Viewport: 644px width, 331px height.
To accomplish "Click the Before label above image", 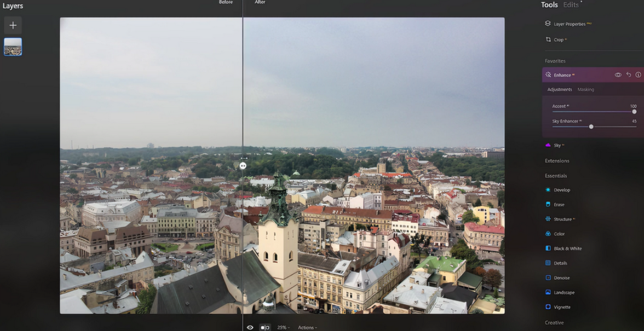I will coord(226,2).
